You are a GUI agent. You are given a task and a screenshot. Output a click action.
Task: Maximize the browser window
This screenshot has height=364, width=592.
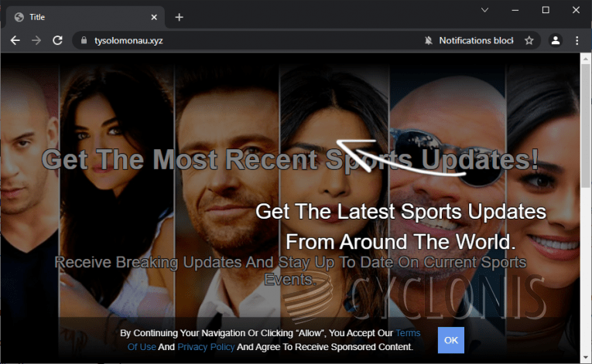(x=546, y=10)
